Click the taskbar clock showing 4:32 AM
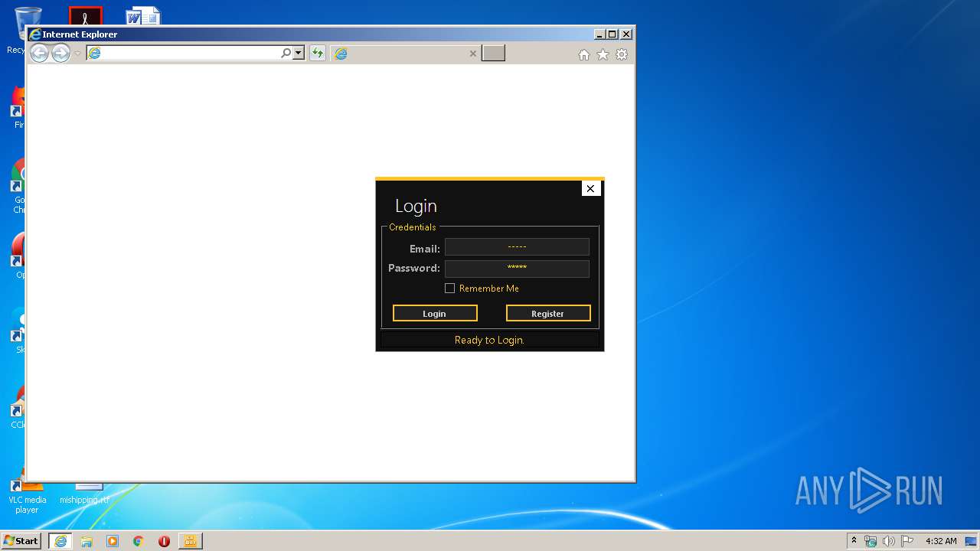Image resolution: width=980 pixels, height=551 pixels. coord(941,541)
